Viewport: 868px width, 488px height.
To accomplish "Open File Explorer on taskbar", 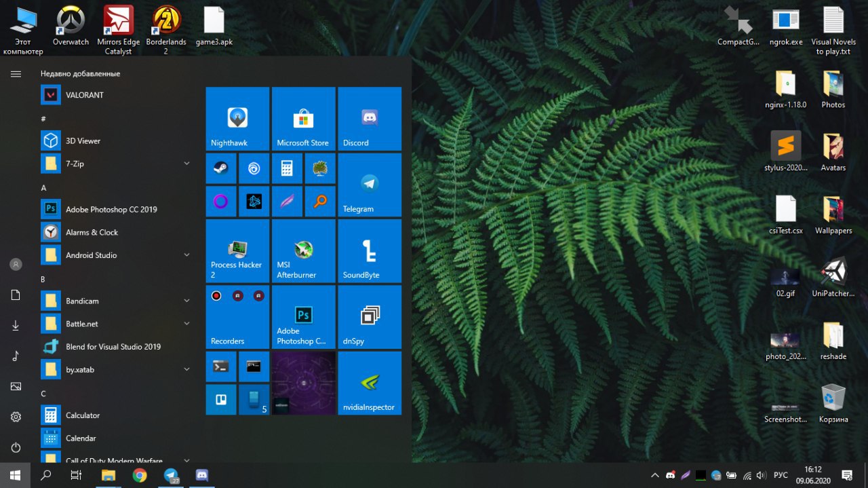I will pyautogui.click(x=108, y=475).
